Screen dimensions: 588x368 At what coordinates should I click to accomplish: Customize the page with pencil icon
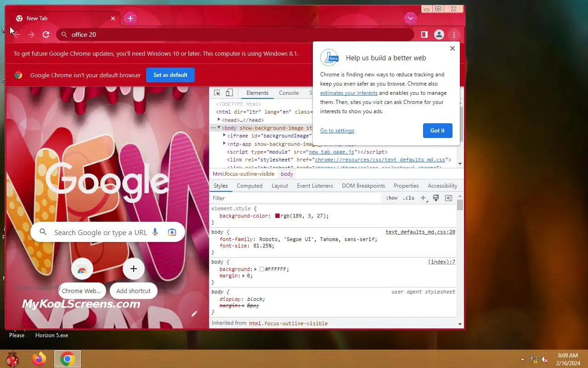(194, 314)
